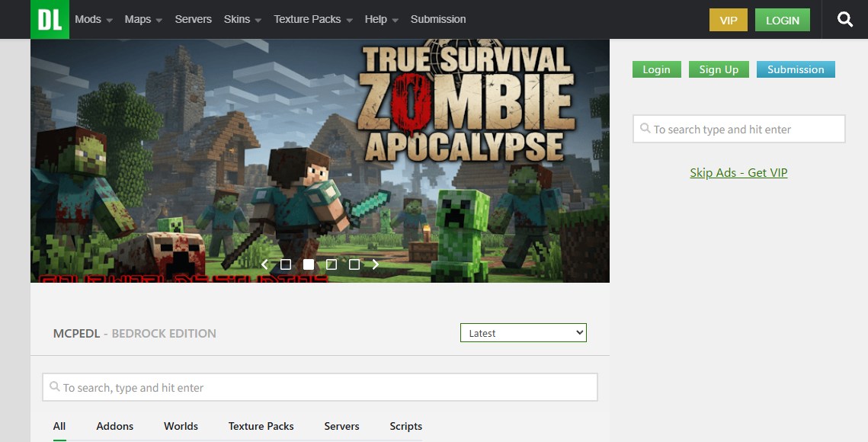Image resolution: width=868 pixels, height=442 pixels.
Task: Select the second carousel slide indicator
Action: coord(309,264)
